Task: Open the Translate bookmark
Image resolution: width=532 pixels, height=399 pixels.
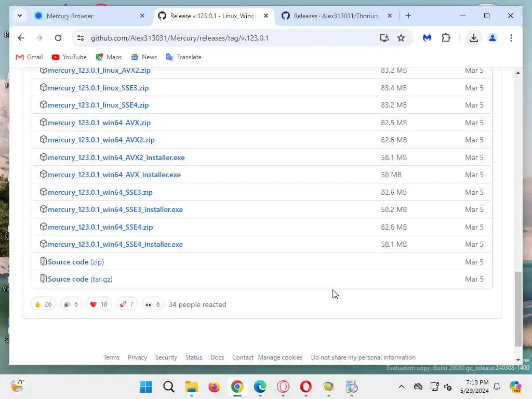Action: point(183,57)
